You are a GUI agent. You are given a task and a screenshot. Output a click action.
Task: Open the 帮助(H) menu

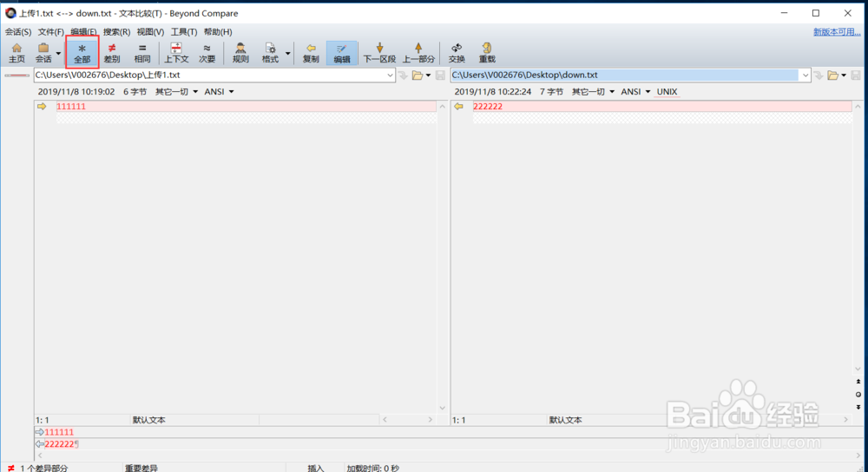click(218, 32)
